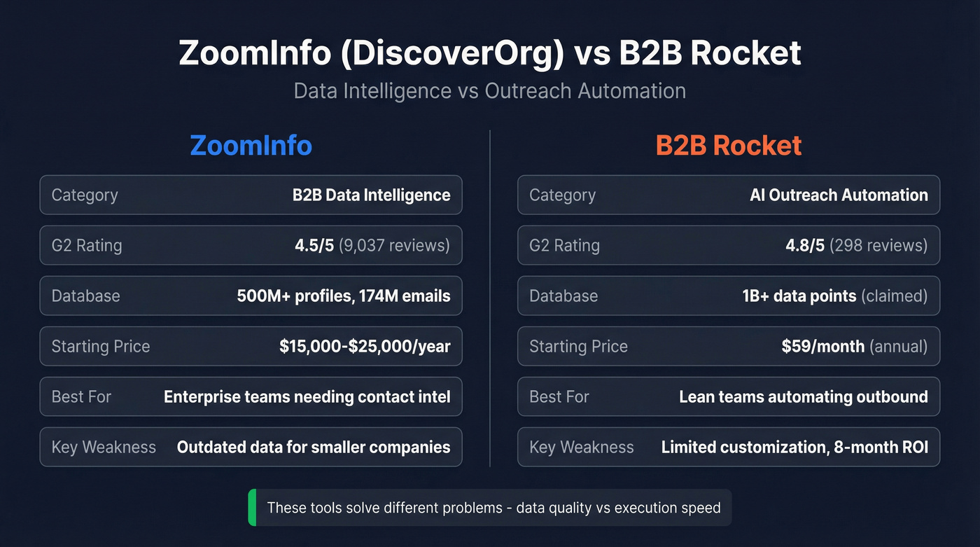Click the Data Intelligence vs Outreach Automation subtitle
Viewport: 980px width, 547px height.
(x=489, y=90)
